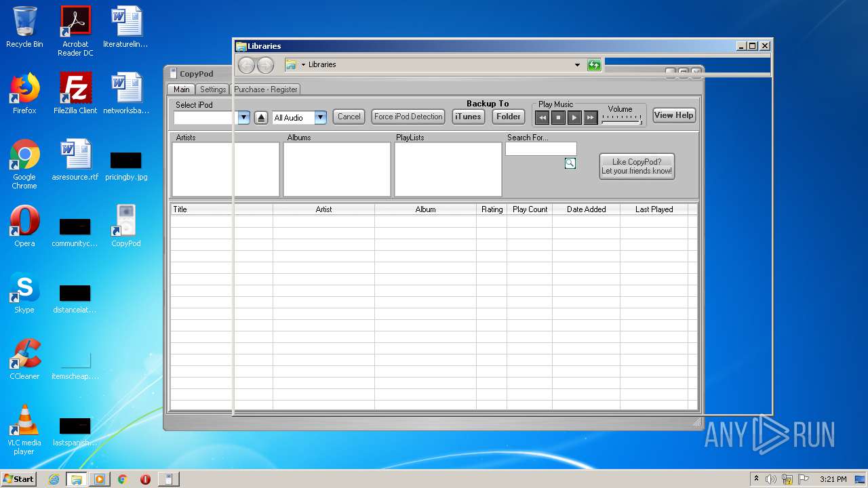Open the Start menu

19,479
